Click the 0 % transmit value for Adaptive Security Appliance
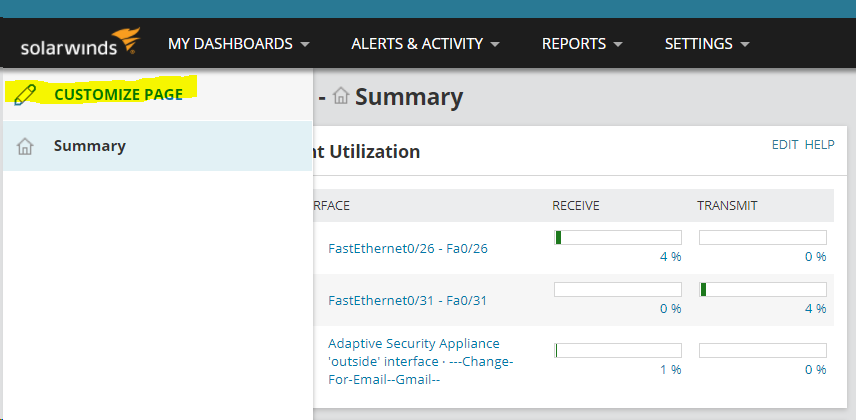 pos(816,370)
